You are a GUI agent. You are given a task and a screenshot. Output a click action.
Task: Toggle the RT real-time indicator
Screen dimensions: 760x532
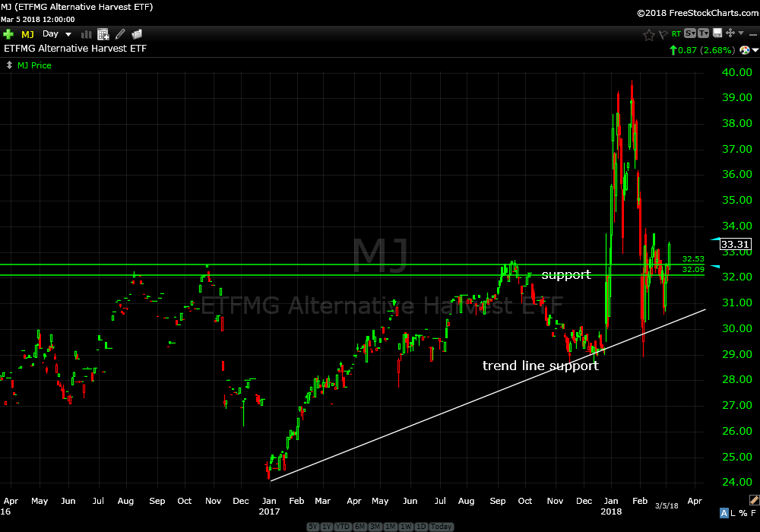[676, 34]
